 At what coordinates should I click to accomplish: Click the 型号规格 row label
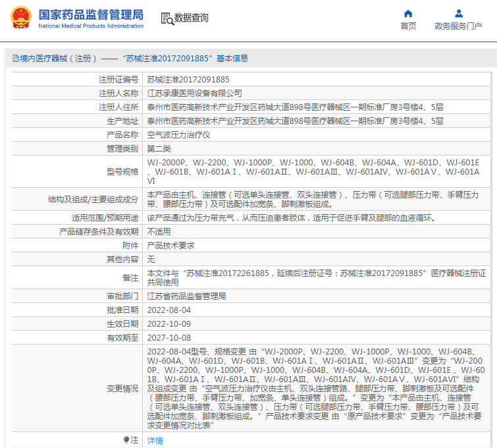coord(122,172)
